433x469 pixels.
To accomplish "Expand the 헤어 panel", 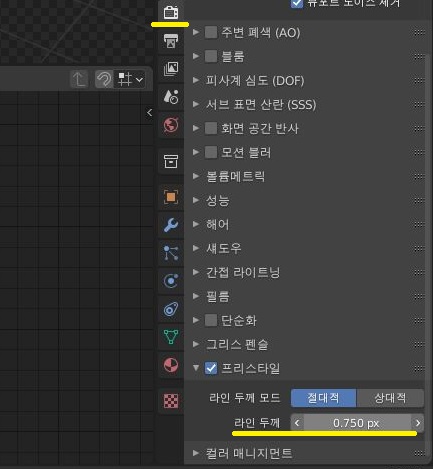I will [196, 224].
